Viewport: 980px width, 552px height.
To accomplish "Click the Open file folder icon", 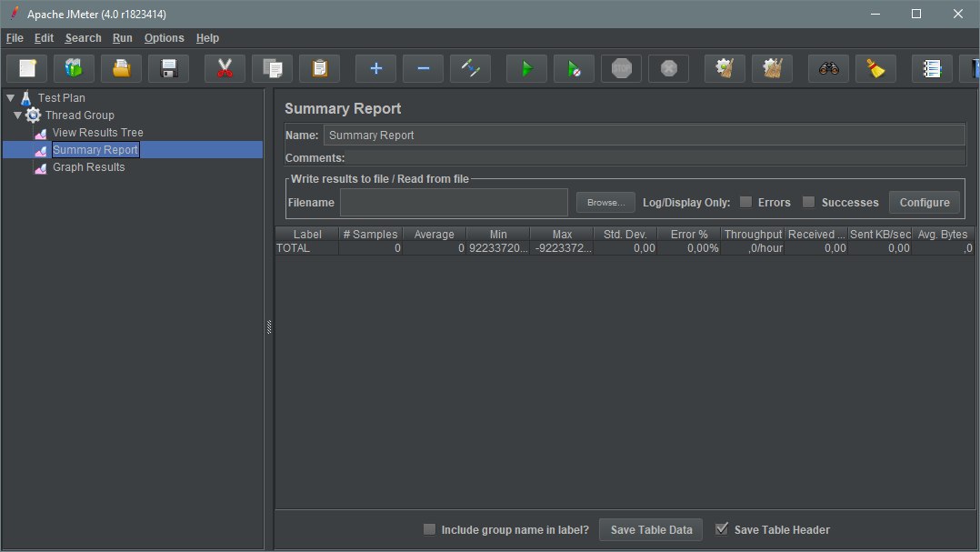I will point(121,68).
